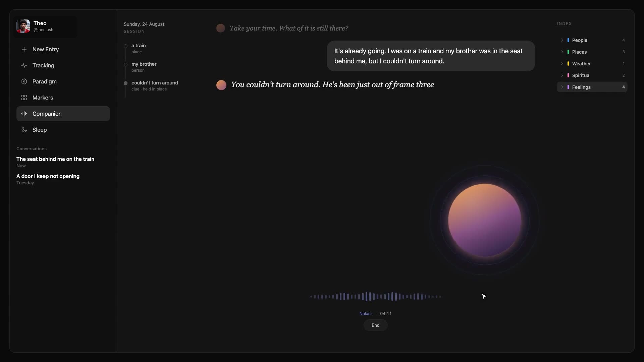Select the 'couldn't turn around' marker dot
Viewport: 644px width, 362px height.
(x=125, y=83)
